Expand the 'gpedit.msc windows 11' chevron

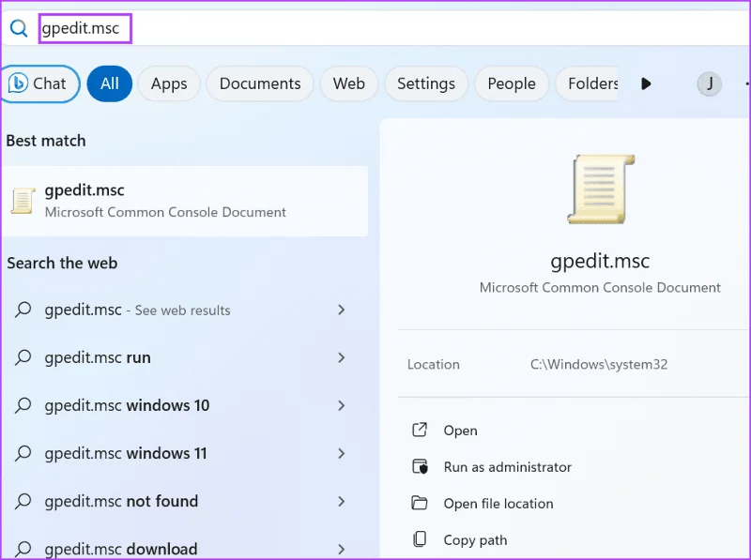click(341, 453)
